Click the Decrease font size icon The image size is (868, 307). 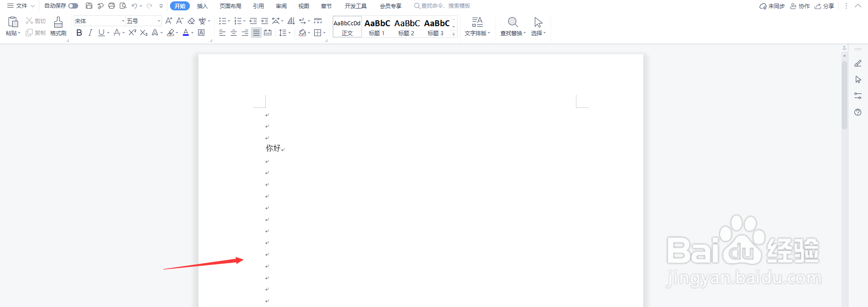click(179, 21)
